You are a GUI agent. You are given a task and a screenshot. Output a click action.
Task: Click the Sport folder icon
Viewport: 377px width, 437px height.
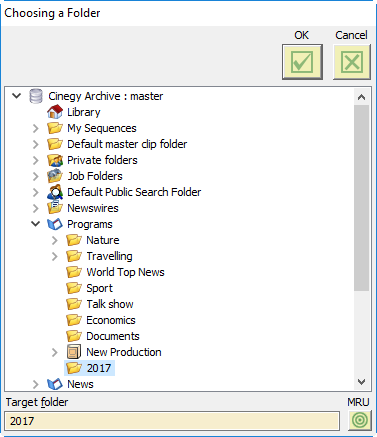coord(74,288)
